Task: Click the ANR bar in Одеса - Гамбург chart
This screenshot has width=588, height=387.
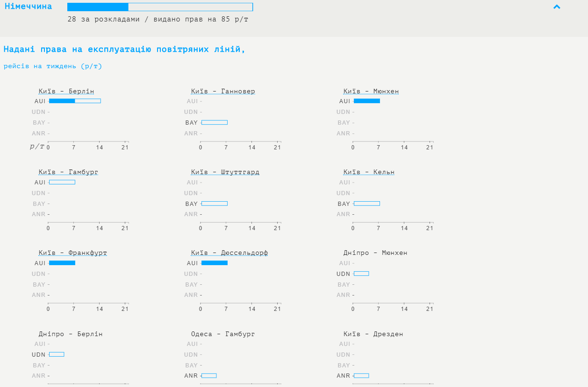Action: pyautogui.click(x=209, y=376)
